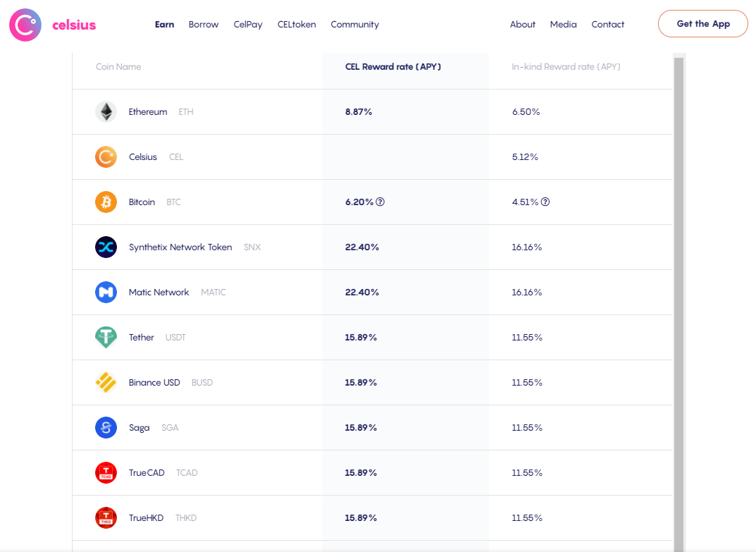This screenshot has width=756, height=552.
Task: Click the Synthetix Network Token name
Action: pyautogui.click(x=180, y=247)
